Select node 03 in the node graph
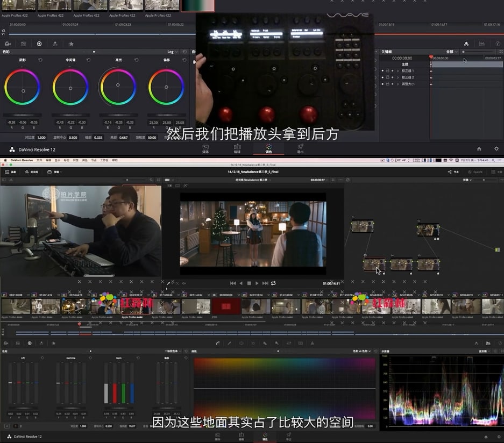This screenshot has width=504, height=443. pyautogui.click(x=374, y=264)
